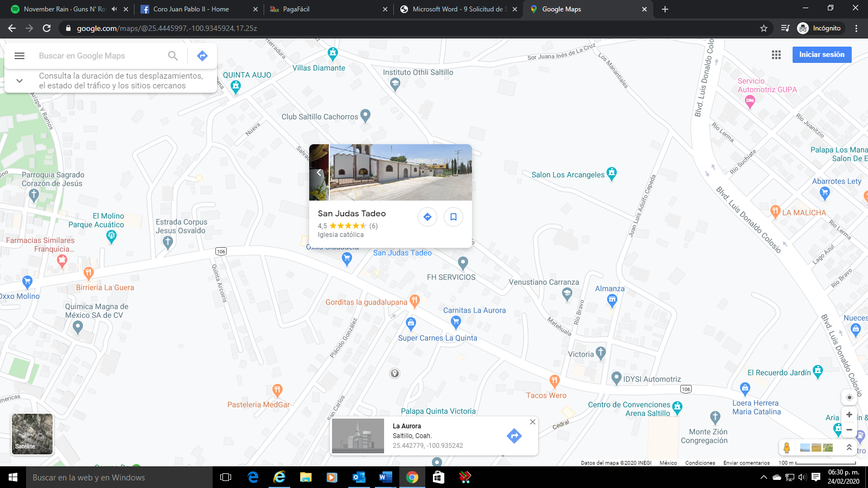Show hidden system tray icons
This screenshot has height=488, width=868.
[764, 478]
